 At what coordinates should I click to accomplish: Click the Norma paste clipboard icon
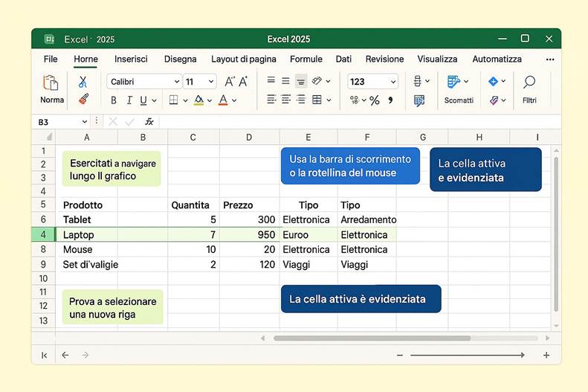pos(51,83)
